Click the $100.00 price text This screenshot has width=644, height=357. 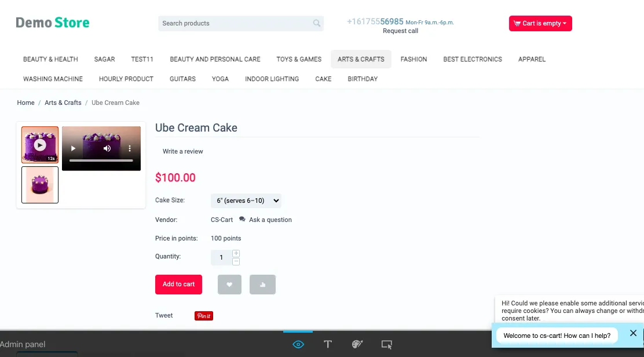(175, 177)
